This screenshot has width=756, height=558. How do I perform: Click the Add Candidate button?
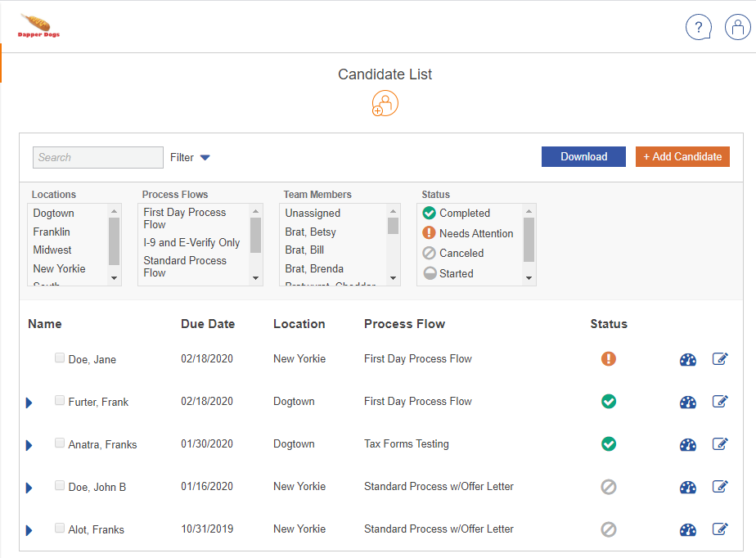(682, 156)
